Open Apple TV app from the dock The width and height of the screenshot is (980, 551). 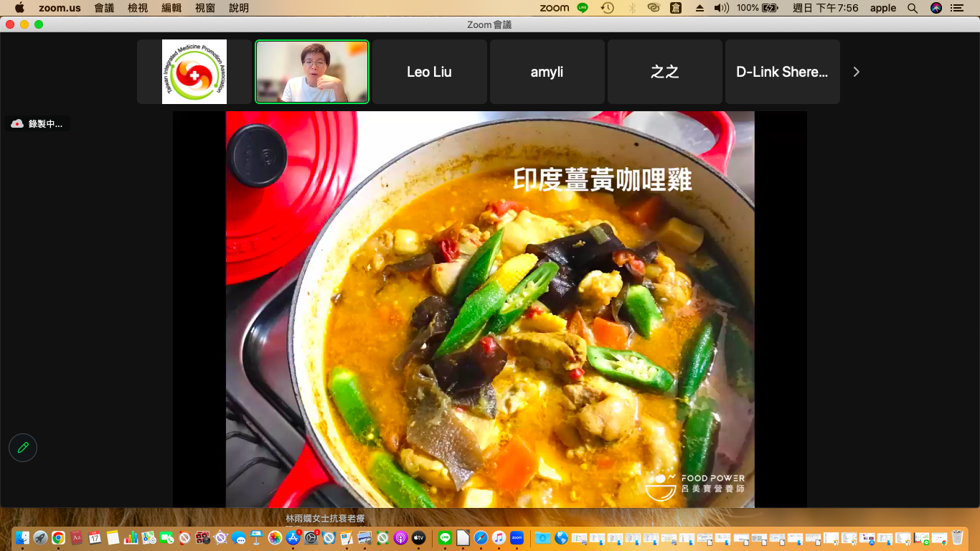[419, 537]
